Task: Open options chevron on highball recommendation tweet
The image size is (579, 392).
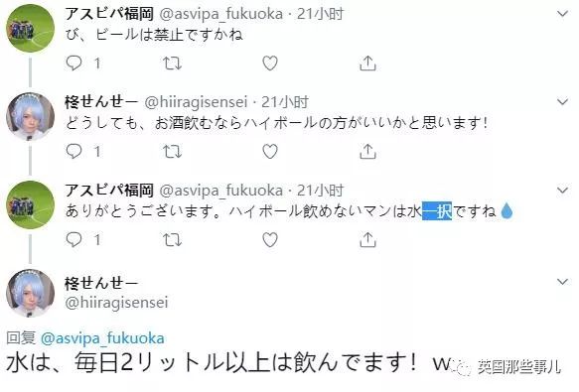Action: tap(562, 102)
